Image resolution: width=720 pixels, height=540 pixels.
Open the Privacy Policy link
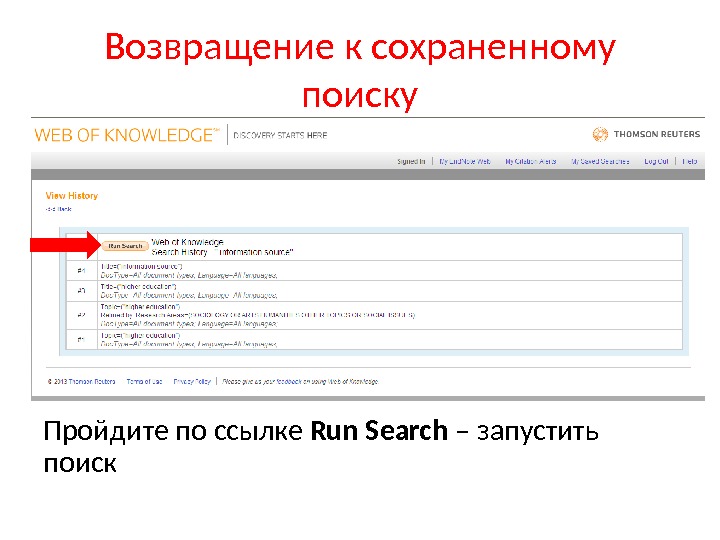point(192,382)
